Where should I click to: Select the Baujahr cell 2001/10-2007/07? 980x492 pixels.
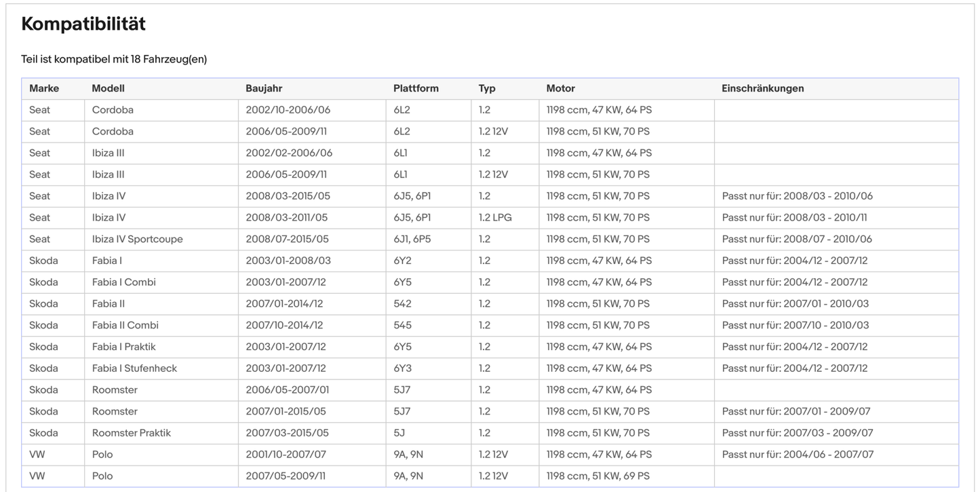286,455
